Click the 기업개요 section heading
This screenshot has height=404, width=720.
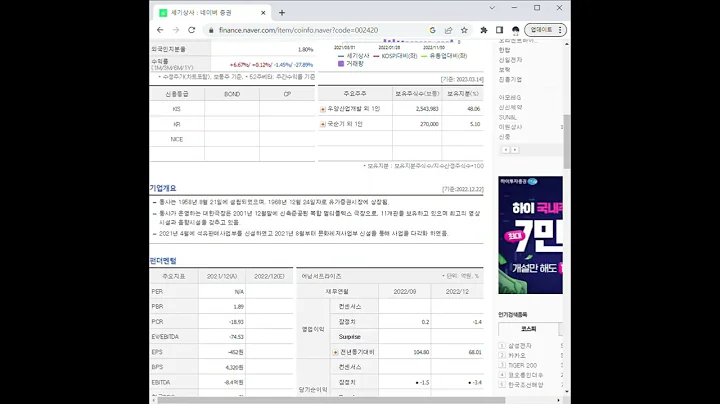[x=163, y=188]
